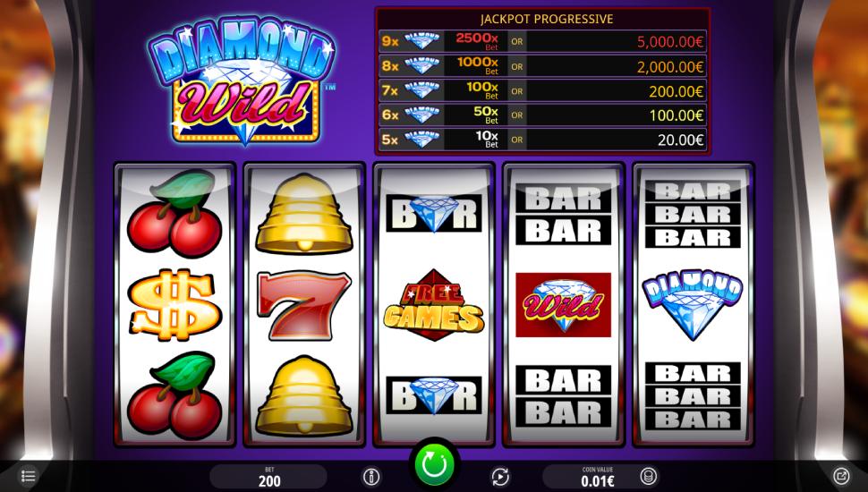This screenshot has width=868, height=492.
Task: Click the coin stack icon
Action: (648, 476)
